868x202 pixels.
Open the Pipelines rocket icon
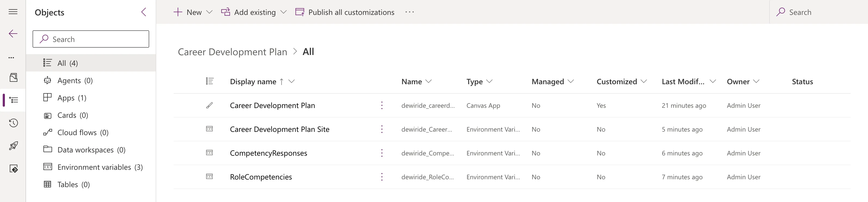click(13, 145)
